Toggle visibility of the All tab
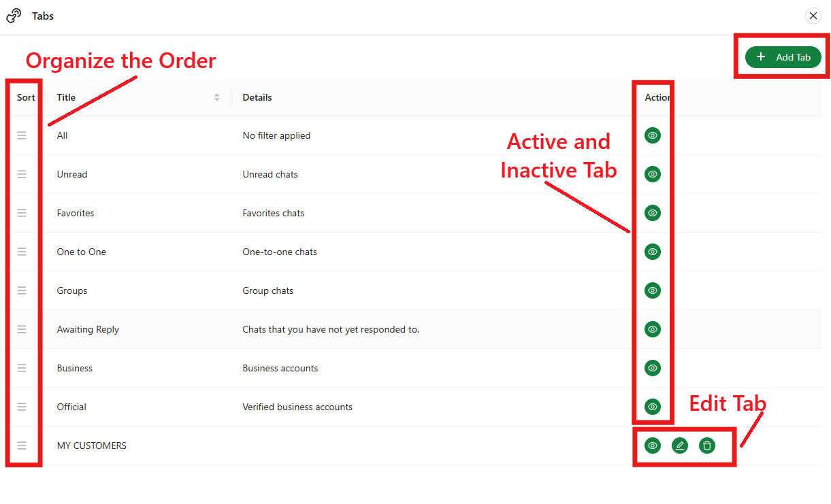Screen dimensions: 831x504 coord(653,135)
